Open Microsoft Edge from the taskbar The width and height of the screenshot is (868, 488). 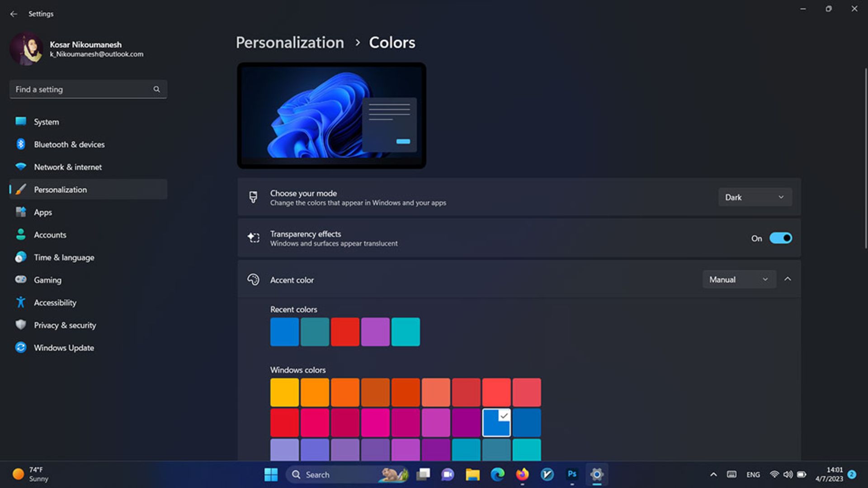498,474
